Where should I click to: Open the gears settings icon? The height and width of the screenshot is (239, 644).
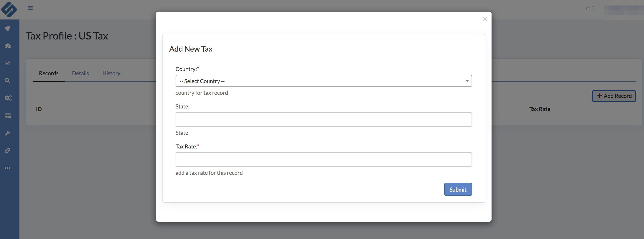[8, 98]
